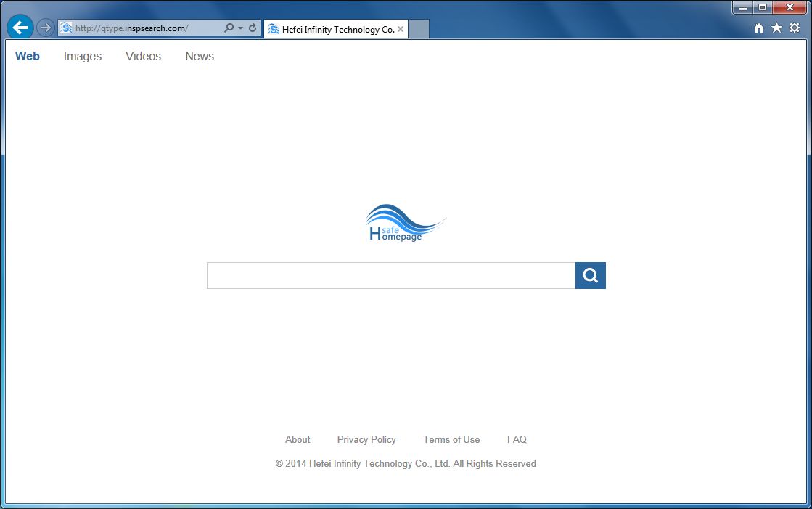
Task: Click the site favicon in the address bar
Action: (65, 27)
